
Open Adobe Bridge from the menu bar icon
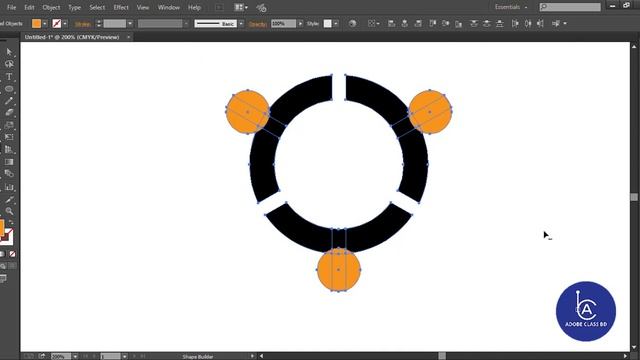coord(219,7)
